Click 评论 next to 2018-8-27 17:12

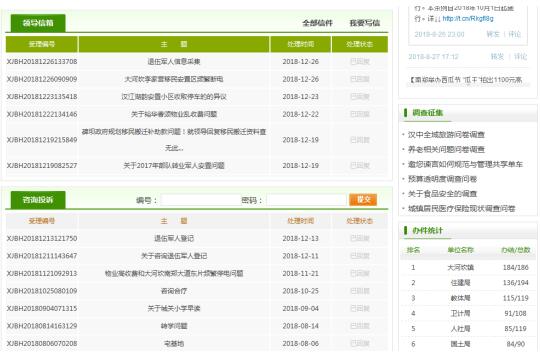coord(520,56)
